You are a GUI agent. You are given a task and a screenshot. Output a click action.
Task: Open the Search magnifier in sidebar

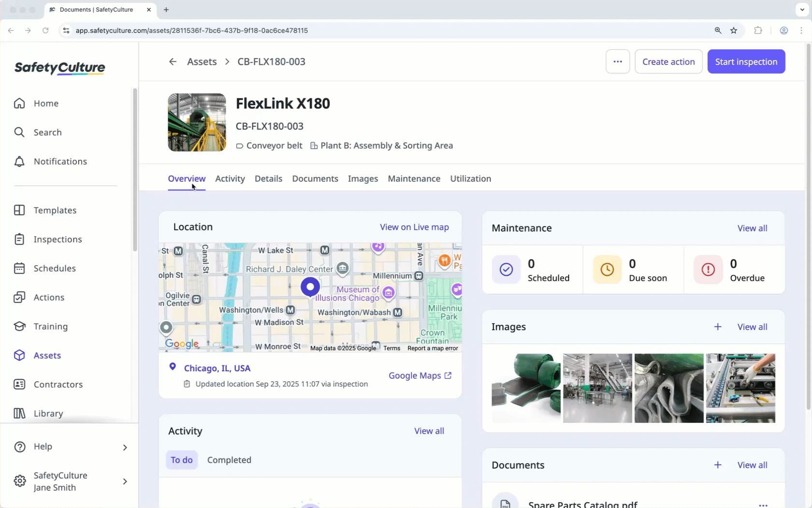click(19, 132)
